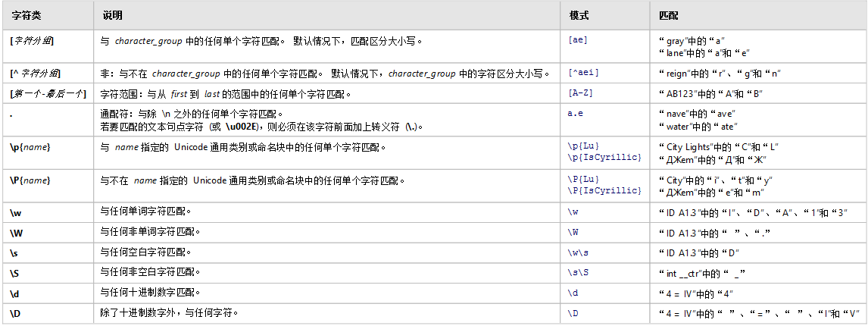Screen dimensions: 868x326
Task: Click the match example containing int __ctr
Action: pyautogui.click(x=702, y=274)
